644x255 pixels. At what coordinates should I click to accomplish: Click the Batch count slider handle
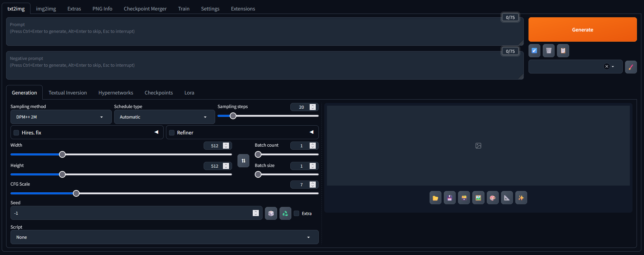[258, 154]
